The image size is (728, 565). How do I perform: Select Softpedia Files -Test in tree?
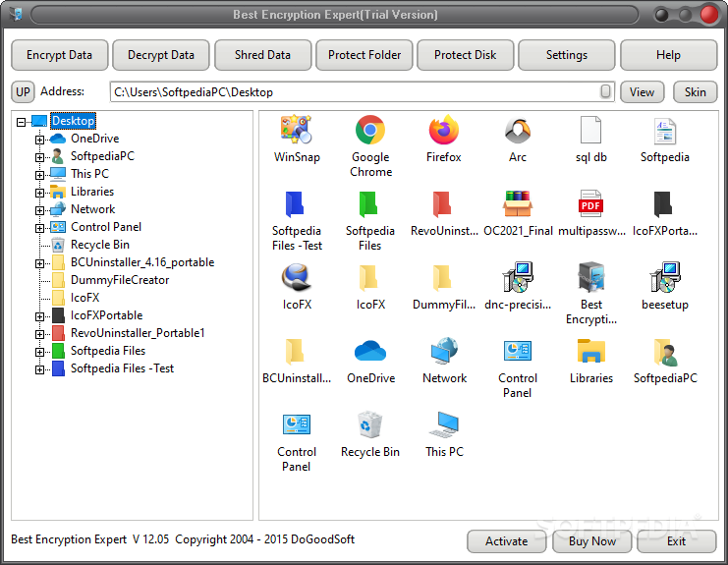[122, 368]
